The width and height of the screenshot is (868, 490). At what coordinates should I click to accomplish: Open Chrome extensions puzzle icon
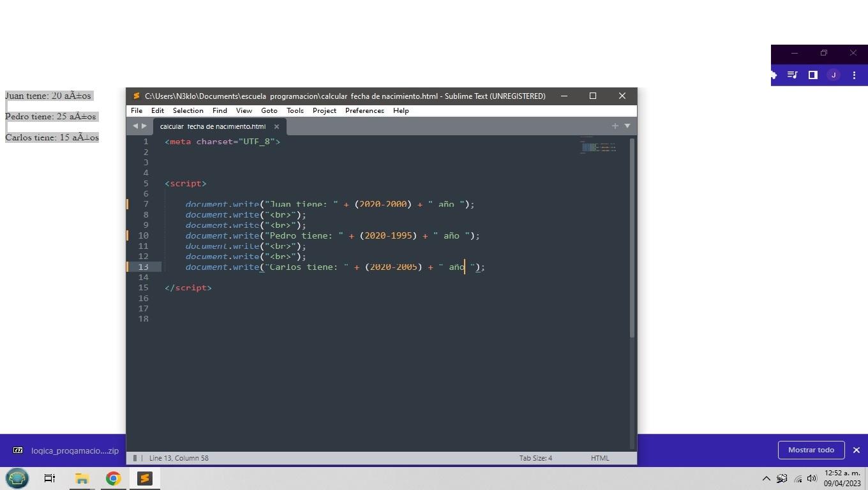(773, 75)
